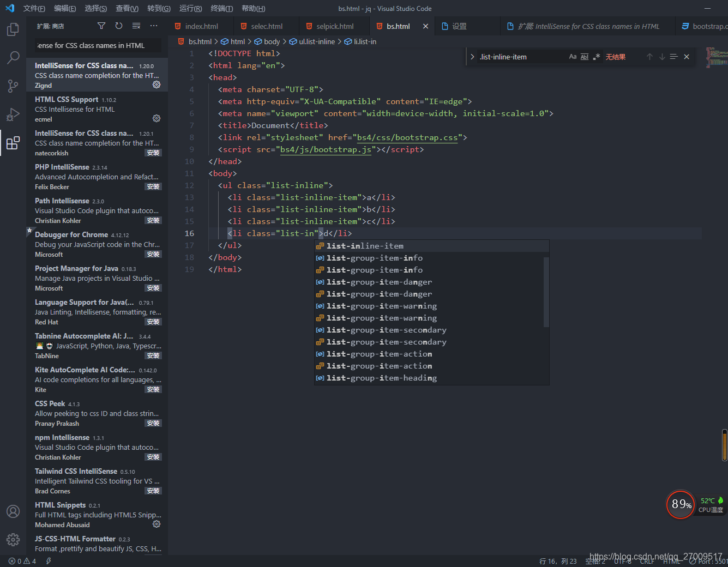Click the find input with .list-inline-item
Image resolution: width=728 pixels, height=567 pixels.
[521, 57]
